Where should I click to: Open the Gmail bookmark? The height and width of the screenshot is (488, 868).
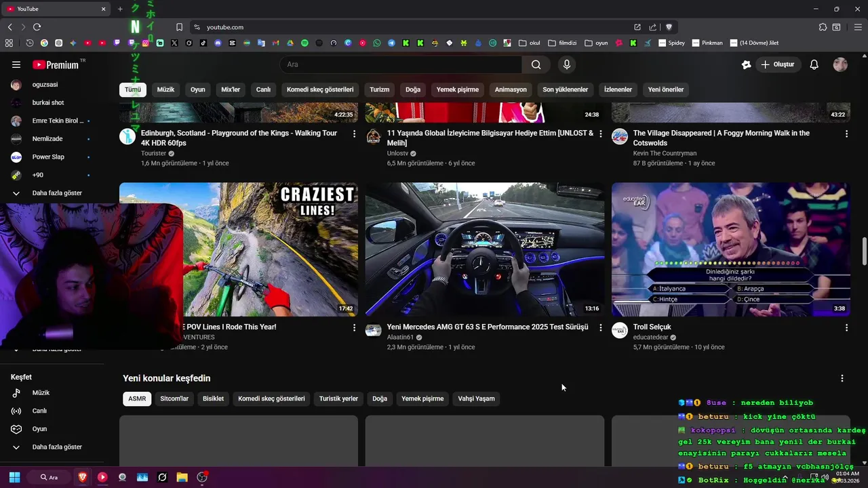(x=275, y=43)
